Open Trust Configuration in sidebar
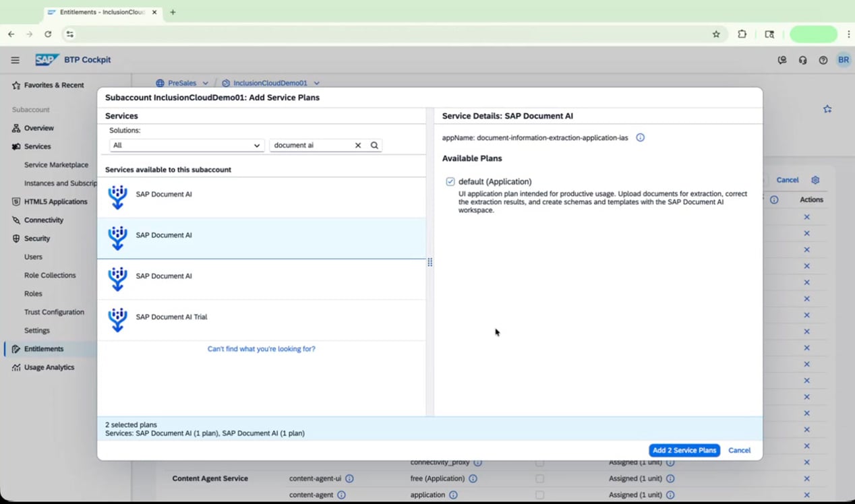855x504 pixels. tap(54, 313)
